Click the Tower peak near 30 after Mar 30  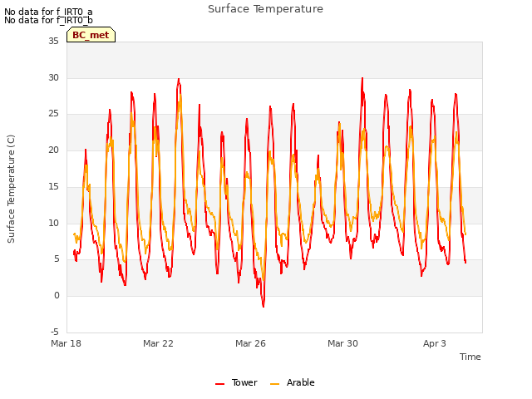[362, 78]
